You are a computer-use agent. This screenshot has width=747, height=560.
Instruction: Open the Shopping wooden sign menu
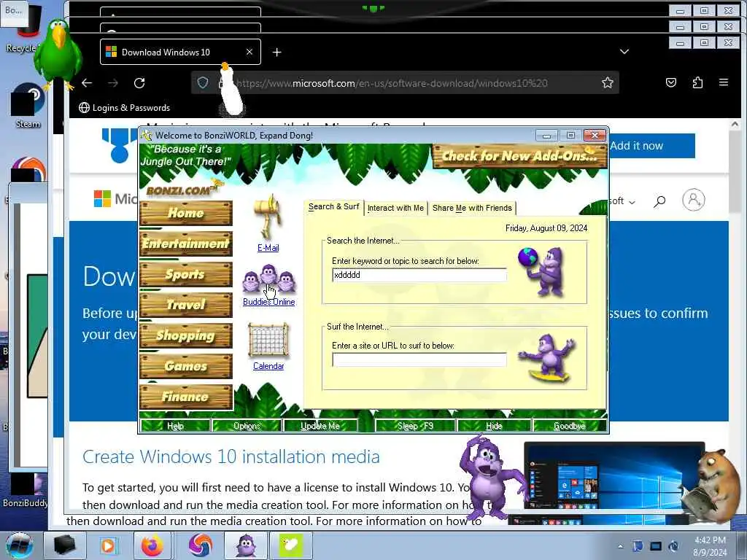(186, 335)
